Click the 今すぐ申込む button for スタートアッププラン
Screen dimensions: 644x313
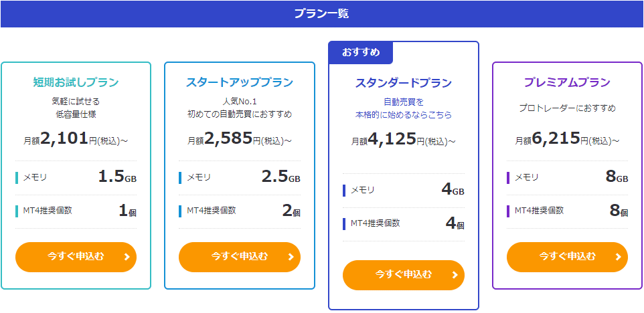(240, 257)
